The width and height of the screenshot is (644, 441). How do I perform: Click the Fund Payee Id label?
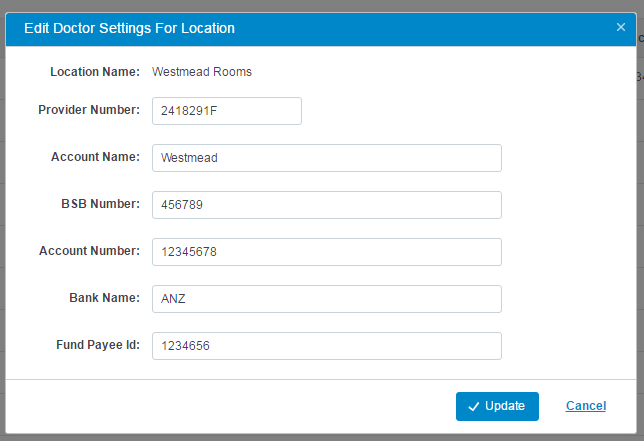98,345
